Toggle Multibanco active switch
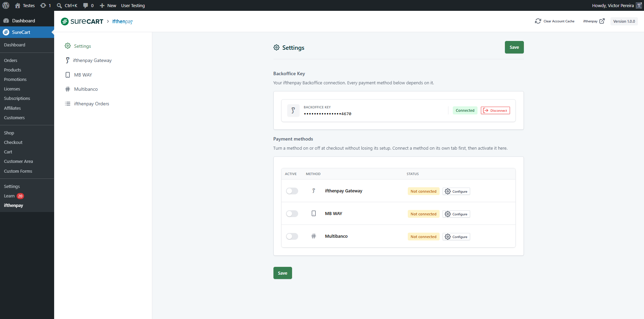644x319 pixels. pos(292,236)
